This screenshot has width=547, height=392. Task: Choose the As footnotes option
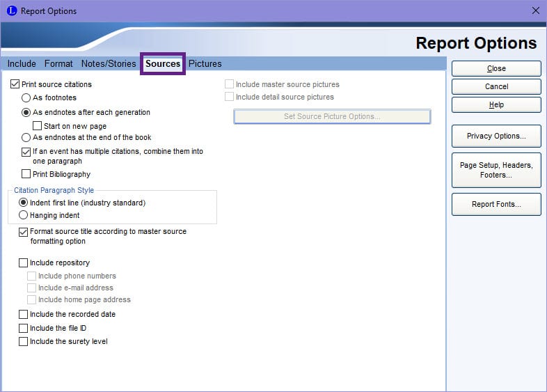(26, 97)
